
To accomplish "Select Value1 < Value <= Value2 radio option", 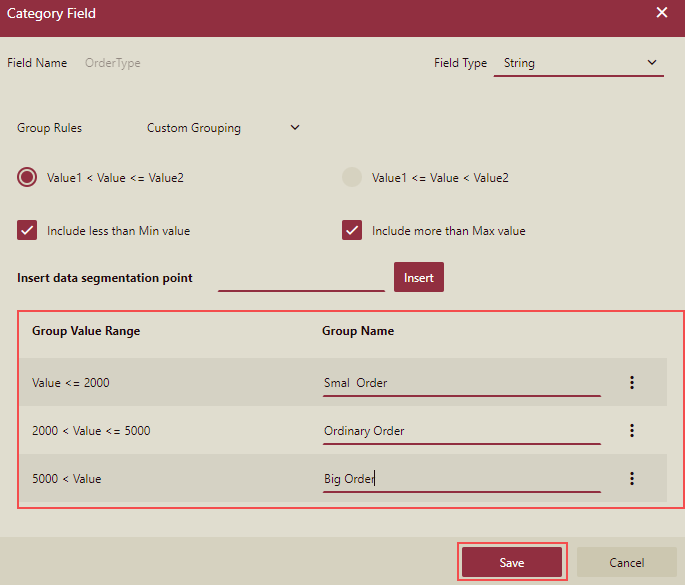I will 27,177.
